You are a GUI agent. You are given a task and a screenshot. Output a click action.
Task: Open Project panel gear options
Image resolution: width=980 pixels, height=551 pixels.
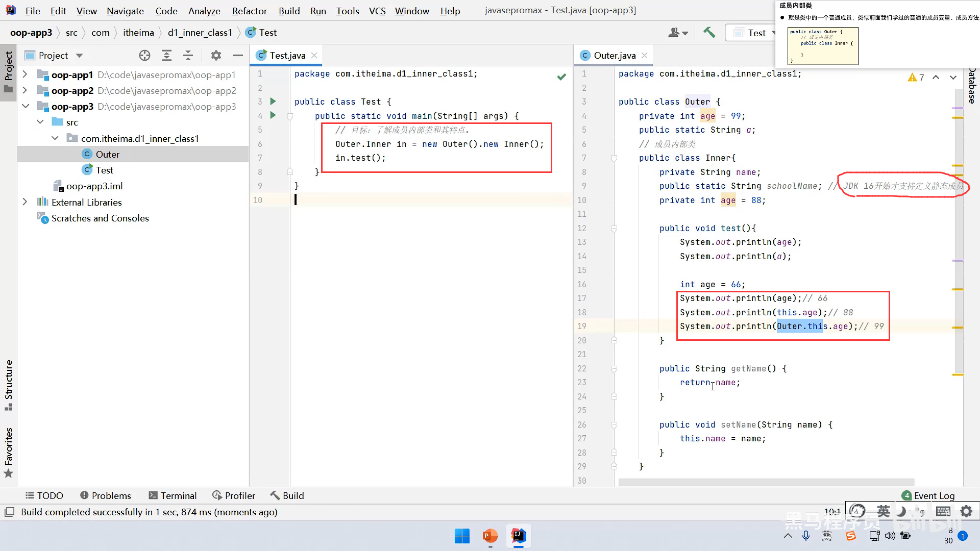tap(216, 56)
